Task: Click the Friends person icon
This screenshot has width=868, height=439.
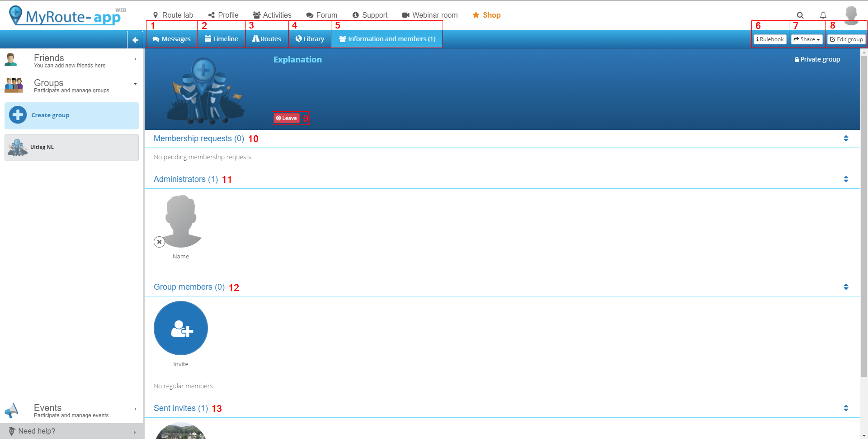Action: point(11,60)
